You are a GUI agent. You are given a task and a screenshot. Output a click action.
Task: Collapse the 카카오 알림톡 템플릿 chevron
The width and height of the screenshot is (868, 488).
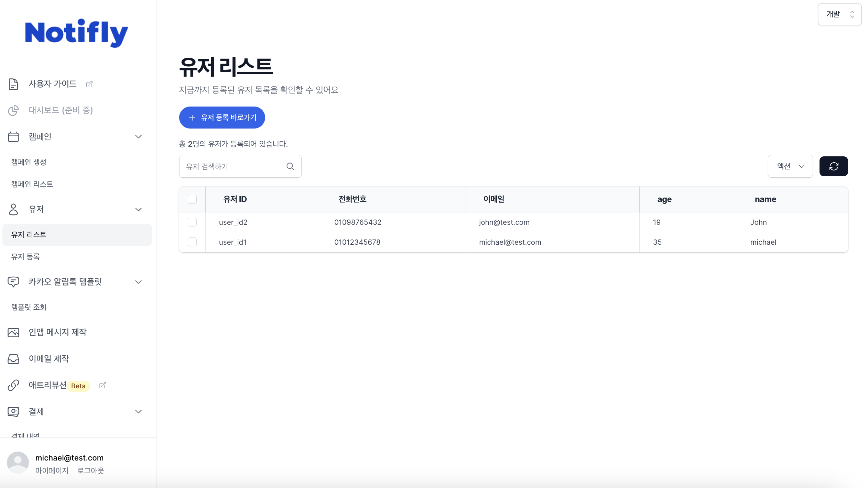[139, 282]
